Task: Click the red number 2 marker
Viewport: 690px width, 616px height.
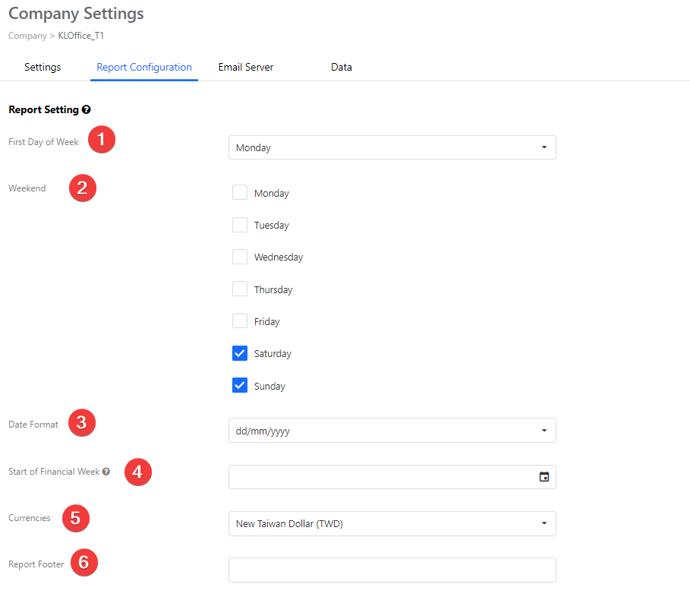Action: coord(82,188)
